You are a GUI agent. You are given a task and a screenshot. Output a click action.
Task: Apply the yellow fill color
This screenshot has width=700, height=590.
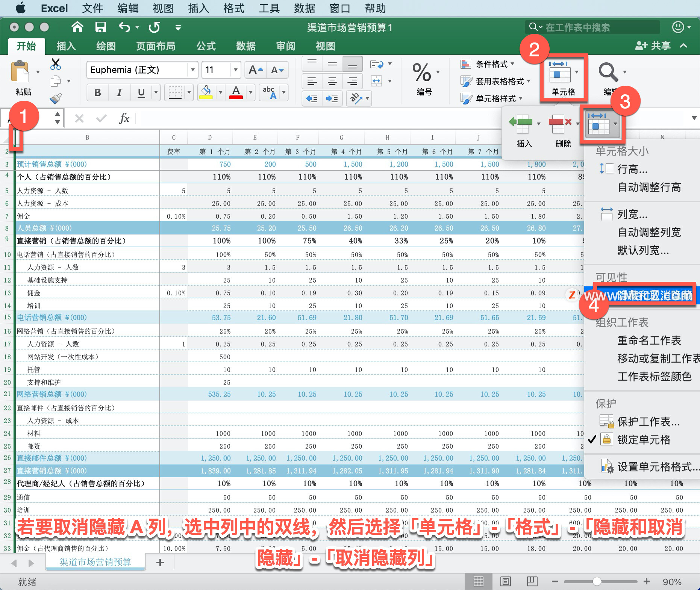pos(206,92)
